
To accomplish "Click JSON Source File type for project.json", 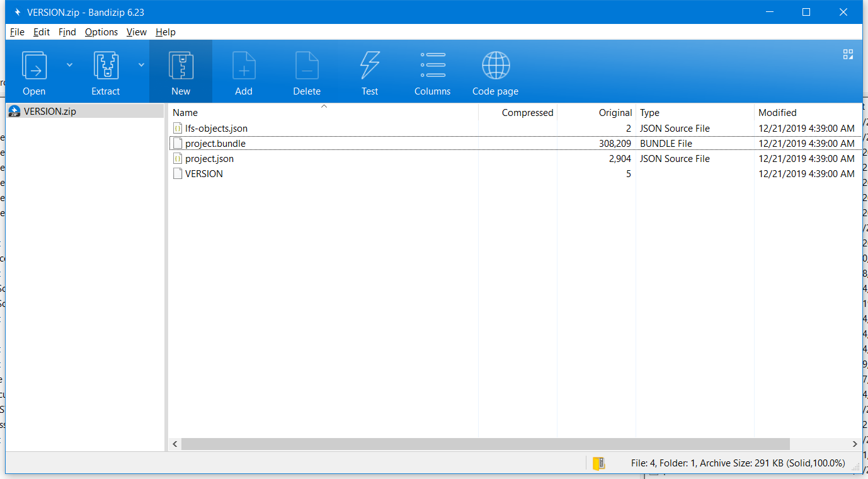I will click(x=675, y=158).
